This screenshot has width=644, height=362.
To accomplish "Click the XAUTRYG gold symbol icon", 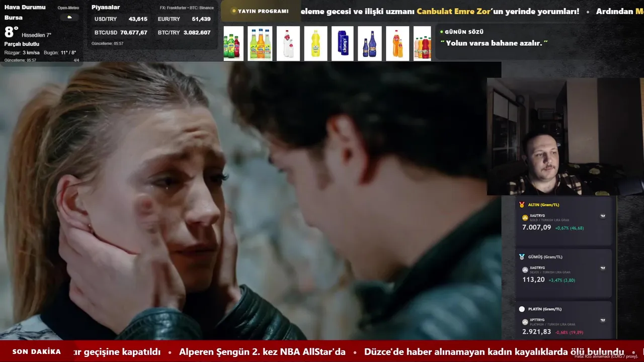I will click(525, 218).
